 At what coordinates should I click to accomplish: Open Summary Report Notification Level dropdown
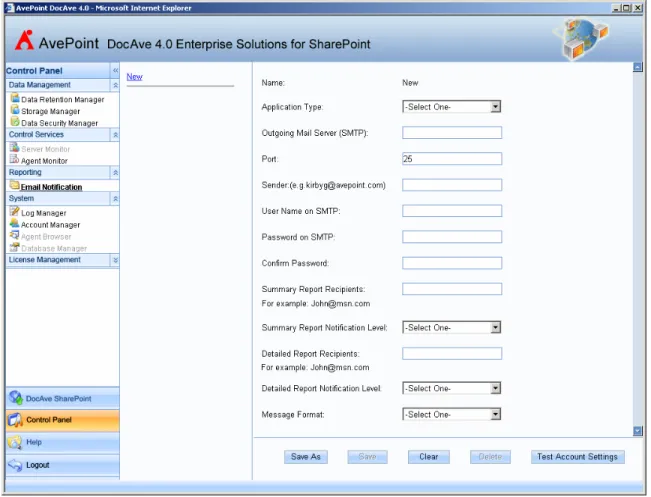pyautogui.click(x=495, y=328)
